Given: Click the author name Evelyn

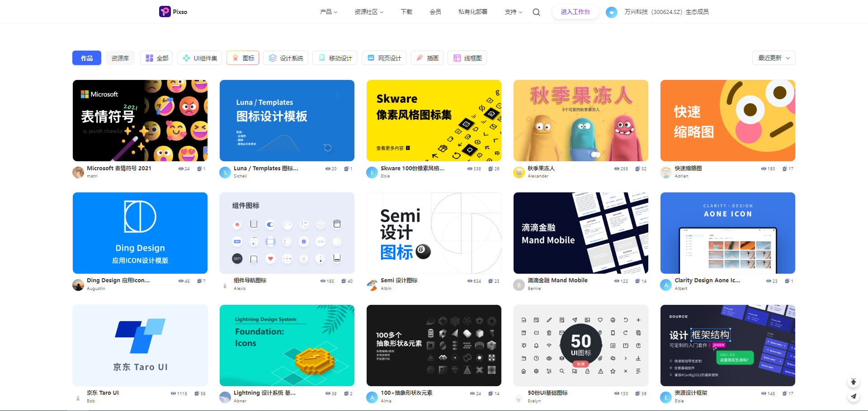Looking at the screenshot, I should tap(534, 401).
